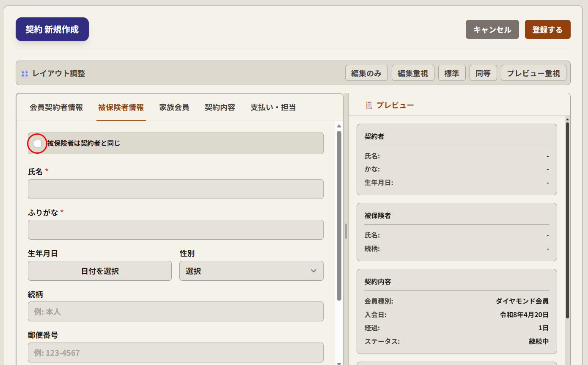Open the 家族会員 tab
This screenshot has width=588, height=365.
[174, 108]
